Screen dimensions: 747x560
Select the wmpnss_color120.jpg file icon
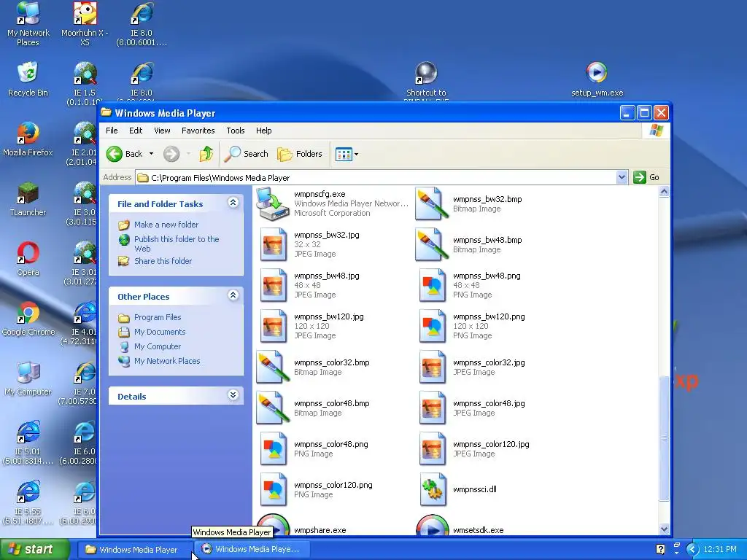point(432,449)
